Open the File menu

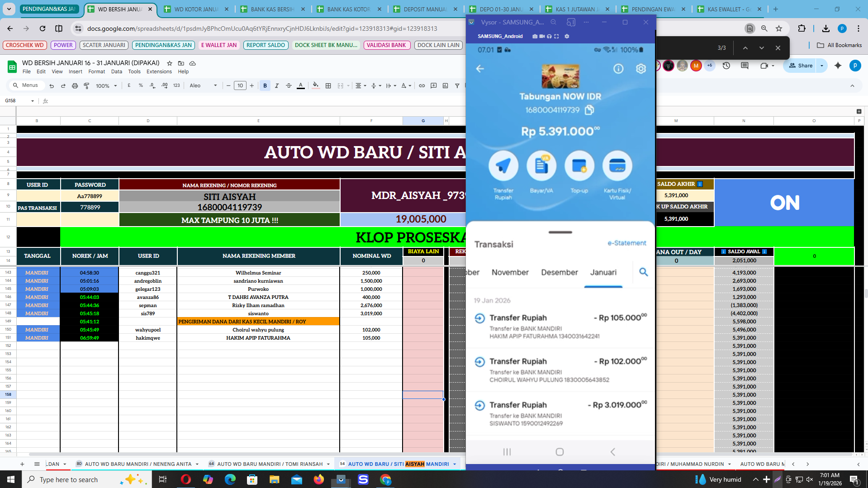tap(27, 71)
